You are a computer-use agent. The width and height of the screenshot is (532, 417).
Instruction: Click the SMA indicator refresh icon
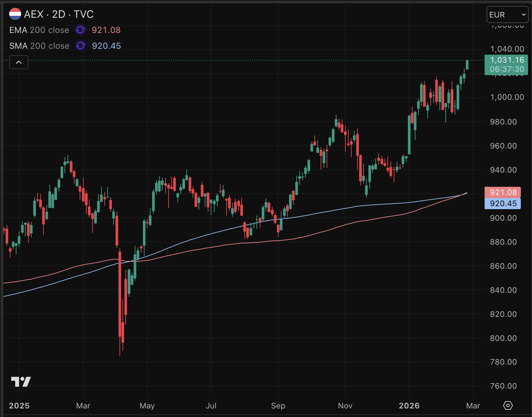point(80,46)
